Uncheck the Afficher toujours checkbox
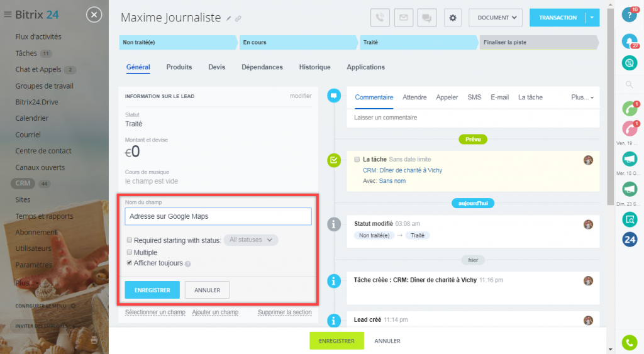This screenshot has width=644, height=354. 130,263
